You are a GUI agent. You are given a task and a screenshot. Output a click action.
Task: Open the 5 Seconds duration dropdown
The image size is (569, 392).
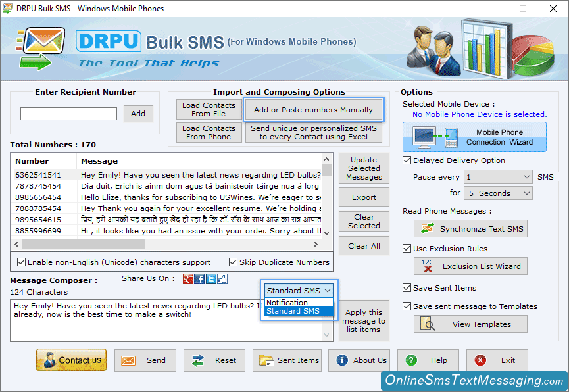pyautogui.click(x=498, y=193)
